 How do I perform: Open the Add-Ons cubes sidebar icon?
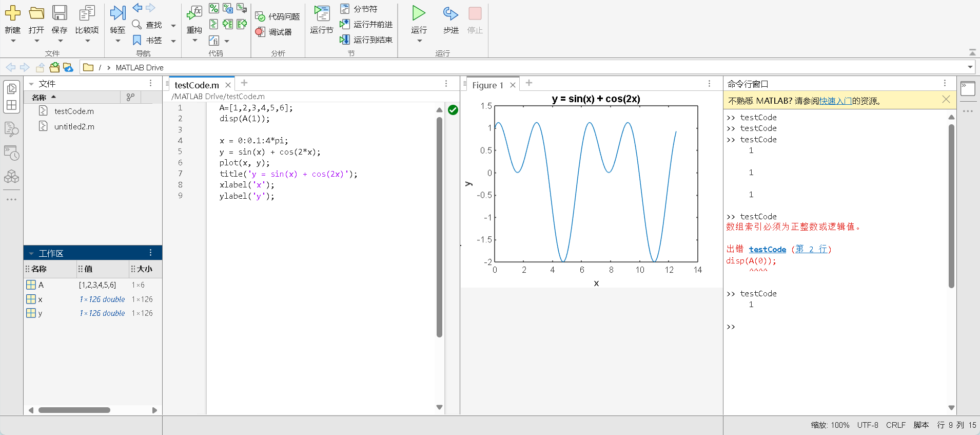pos(11,177)
